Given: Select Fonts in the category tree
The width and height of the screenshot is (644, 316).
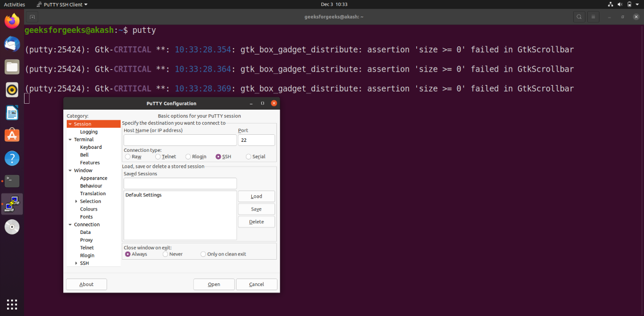Looking at the screenshot, I should (x=86, y=217).
